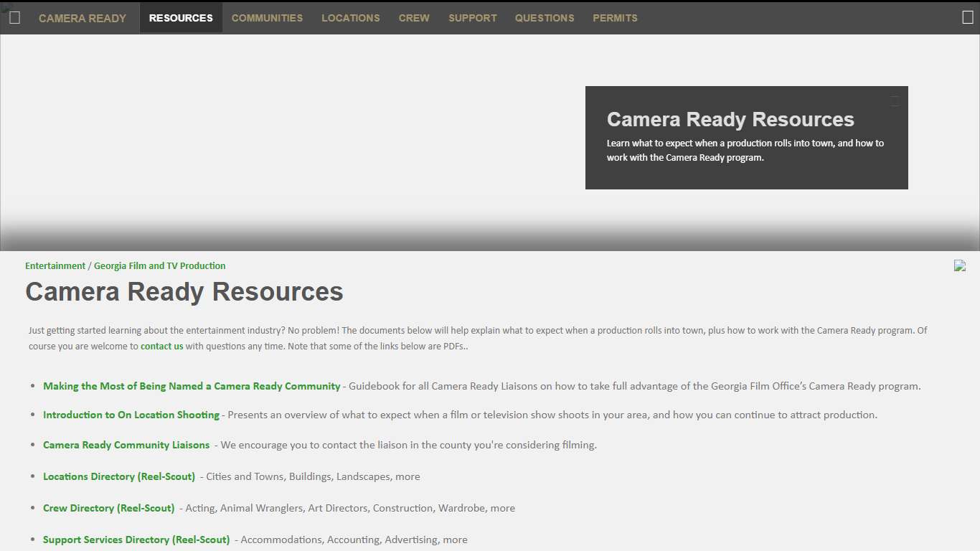Open the PERMITS navigation item
Viewport: 980px width, 551px height.
coord(615,18)
